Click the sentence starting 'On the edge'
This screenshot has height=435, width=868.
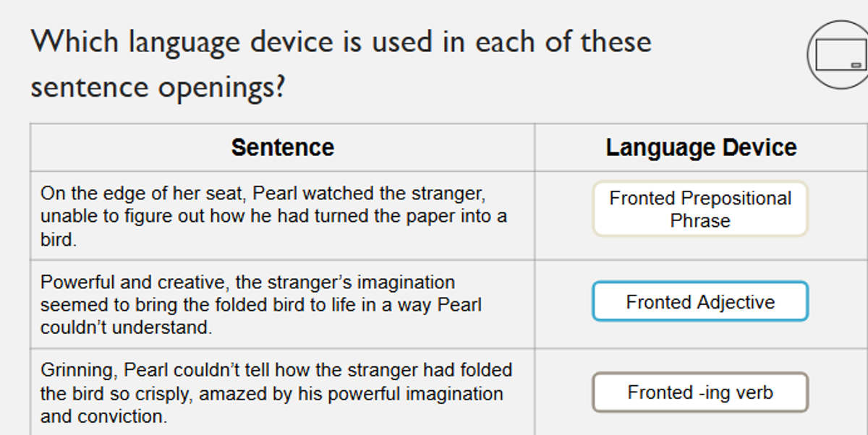click(x=273, y=216)
